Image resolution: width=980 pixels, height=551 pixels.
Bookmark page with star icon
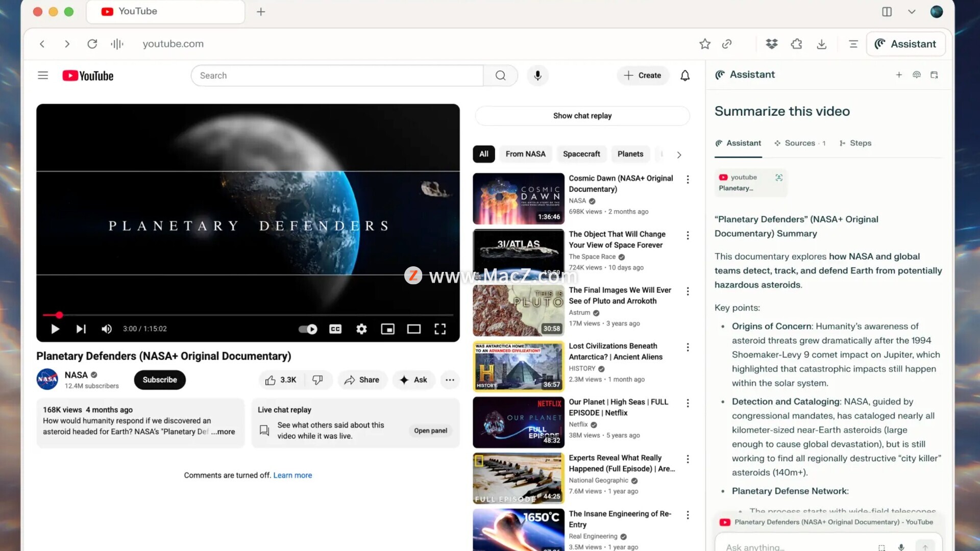[705, 44]
